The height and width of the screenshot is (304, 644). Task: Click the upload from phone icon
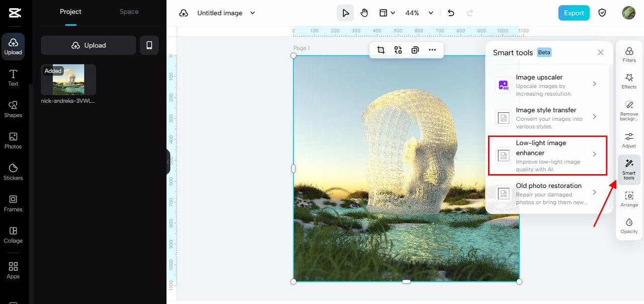149,45
